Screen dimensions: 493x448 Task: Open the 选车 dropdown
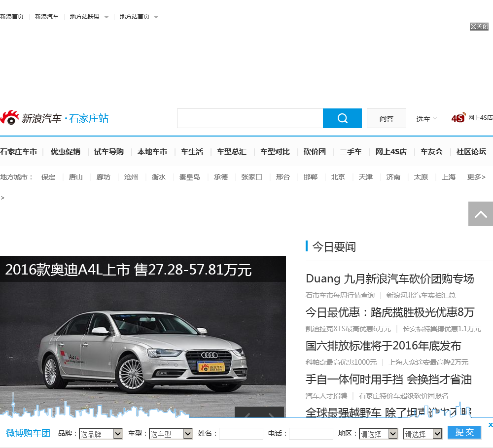coord(426,119)
